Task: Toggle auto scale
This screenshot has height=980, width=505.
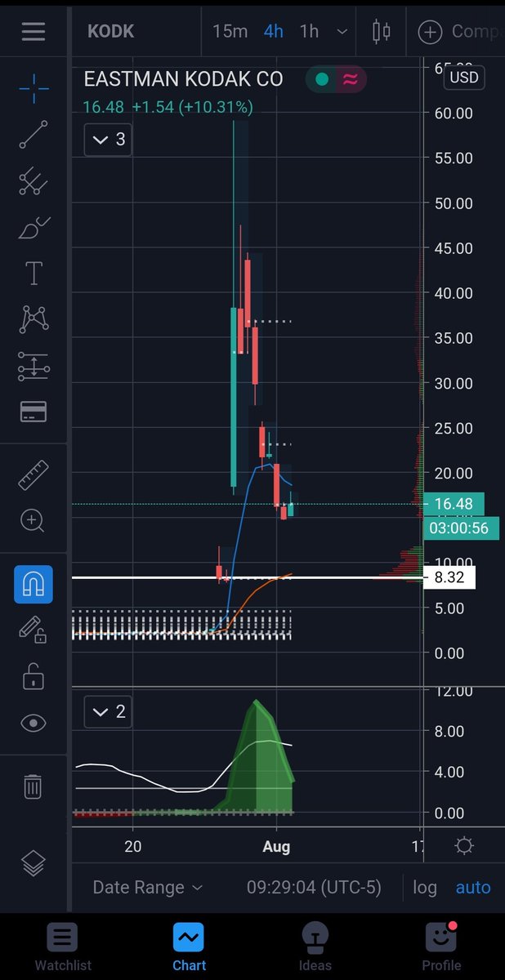Action: [473, 887]
